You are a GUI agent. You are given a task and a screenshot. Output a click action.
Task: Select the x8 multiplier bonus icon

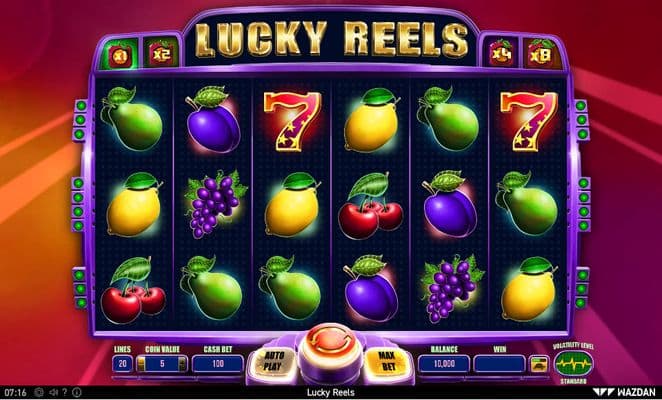(x=541, y=53)
